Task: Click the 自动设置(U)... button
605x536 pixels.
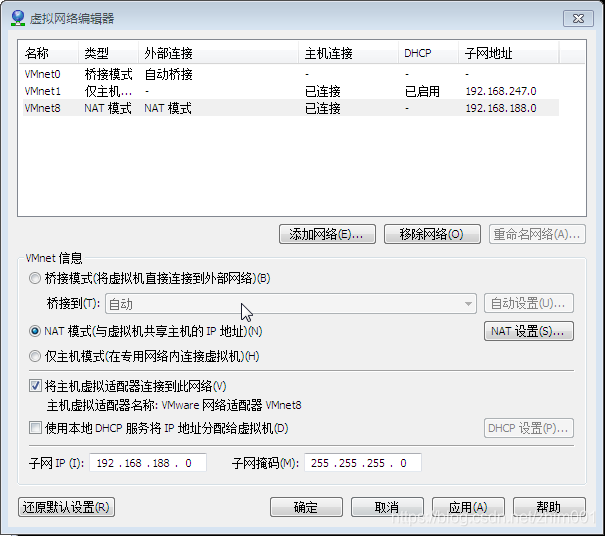Action: pos(529,303)
